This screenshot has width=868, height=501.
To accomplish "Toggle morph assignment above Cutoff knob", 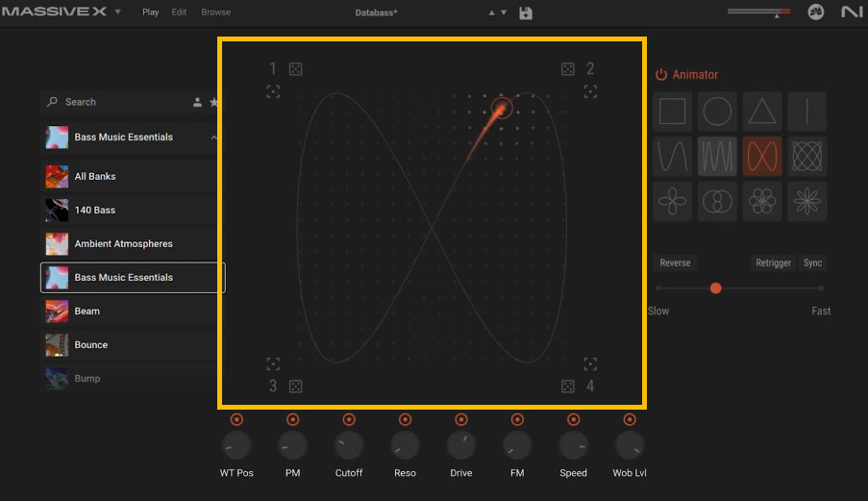I will 349,419.
